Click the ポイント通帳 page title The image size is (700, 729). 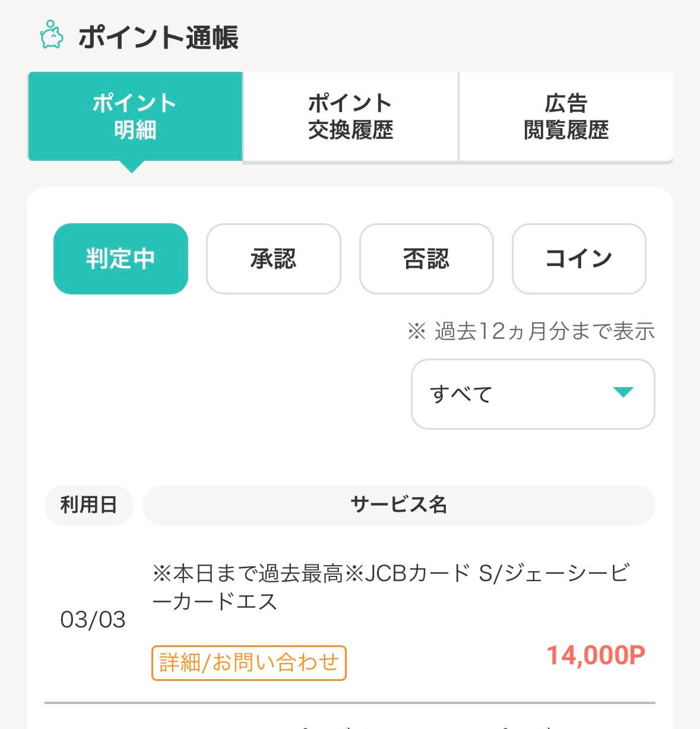coord(159,37)
